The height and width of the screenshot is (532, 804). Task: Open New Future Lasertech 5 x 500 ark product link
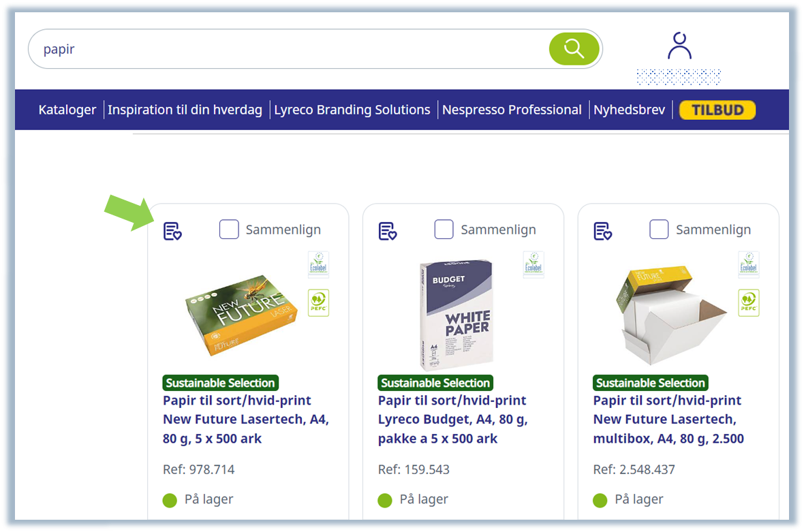245,419
